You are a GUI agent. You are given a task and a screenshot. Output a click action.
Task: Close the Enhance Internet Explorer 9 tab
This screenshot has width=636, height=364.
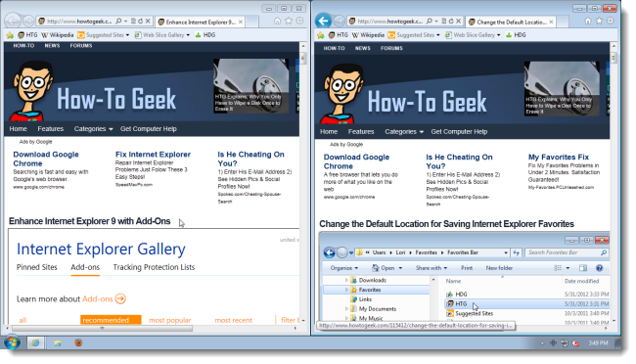click(x=241, y=22)
